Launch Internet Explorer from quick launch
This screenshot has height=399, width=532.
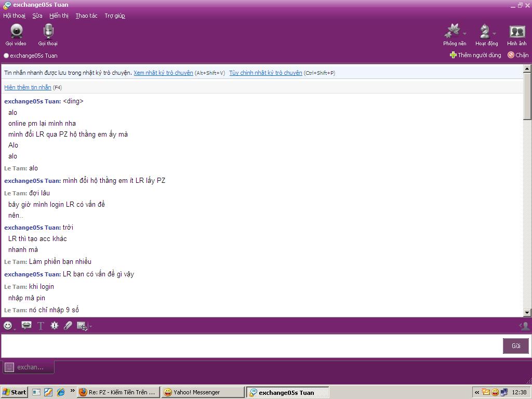pyautogui.click(x=61, y=392)
